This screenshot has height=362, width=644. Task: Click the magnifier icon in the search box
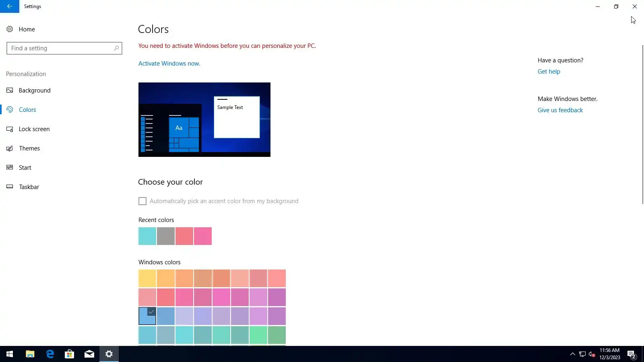coord(116,48)
